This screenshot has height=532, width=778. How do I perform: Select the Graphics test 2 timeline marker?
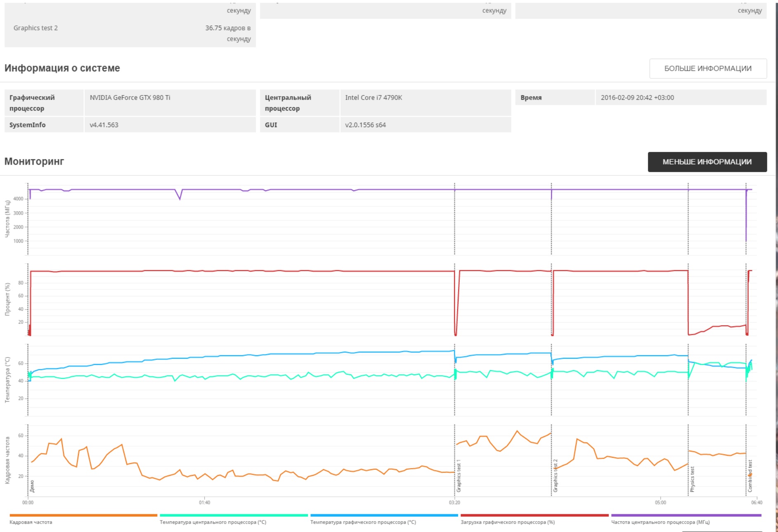click(x=556, y=475)
